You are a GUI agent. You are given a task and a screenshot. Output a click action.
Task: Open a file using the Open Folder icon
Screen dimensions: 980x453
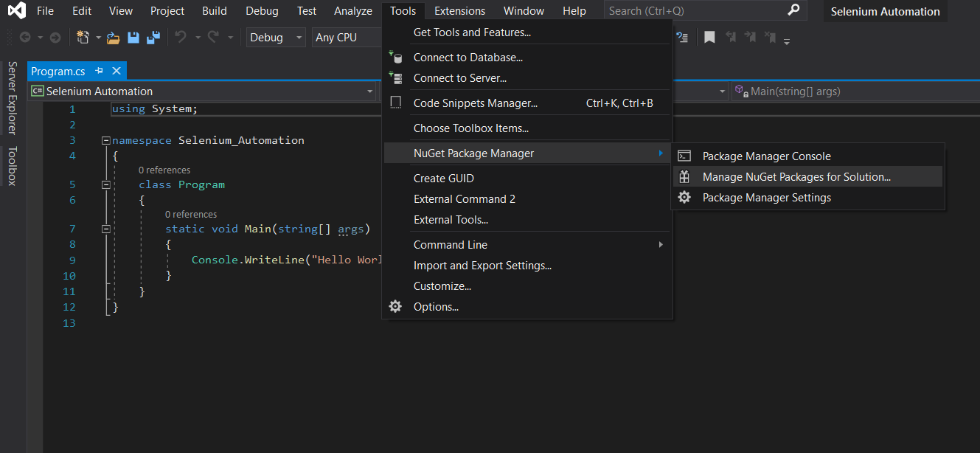click(114, 37)
